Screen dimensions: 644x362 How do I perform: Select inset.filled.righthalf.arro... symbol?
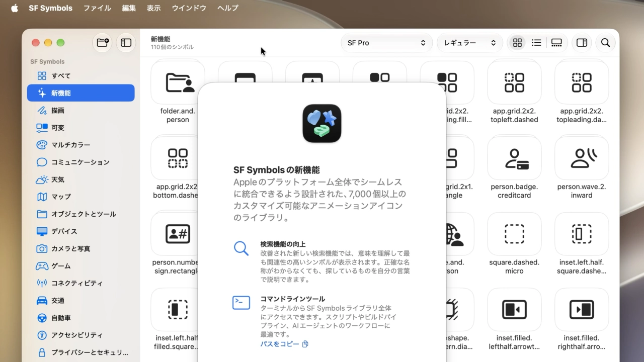tap(582, 309)
